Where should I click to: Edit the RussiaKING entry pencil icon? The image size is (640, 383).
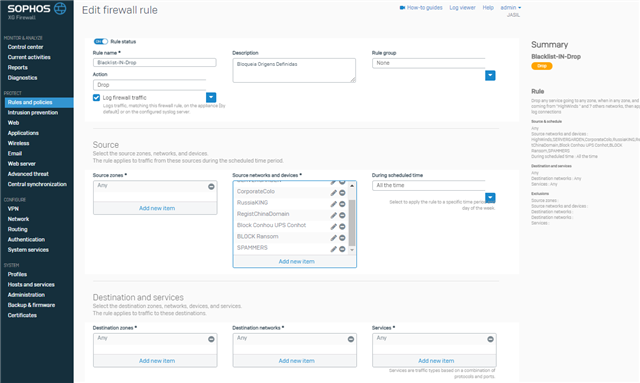(x=333, y=204)
